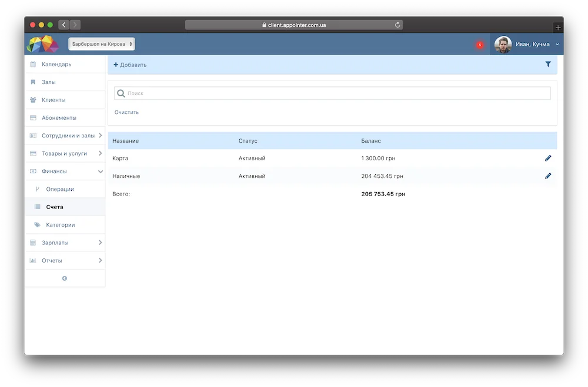This screenshot has height=387, width=588.
Task: Open the red notifications badge
Action: pos(480,45)
